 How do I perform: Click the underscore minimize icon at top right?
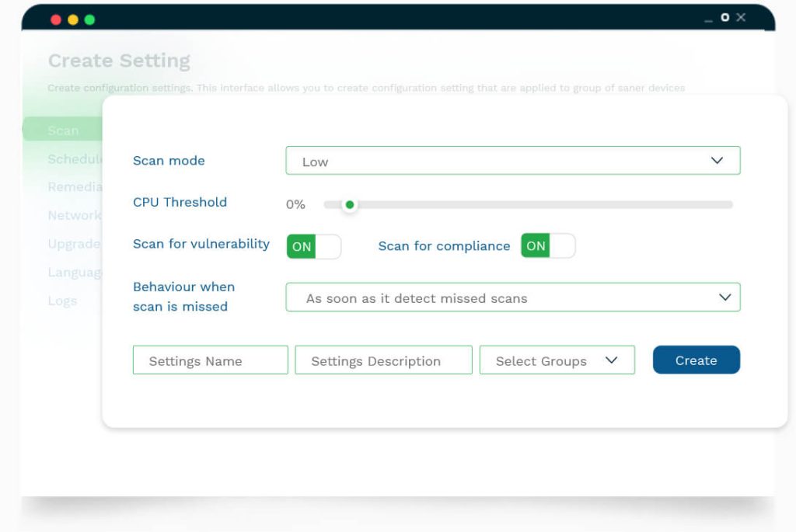click(708, 21)
